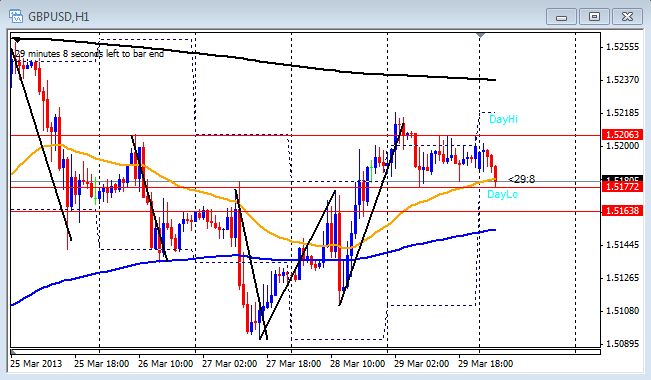Click the GBPUSD,H1 chart window icon
The image size is (651, 380).
(16, 17)
